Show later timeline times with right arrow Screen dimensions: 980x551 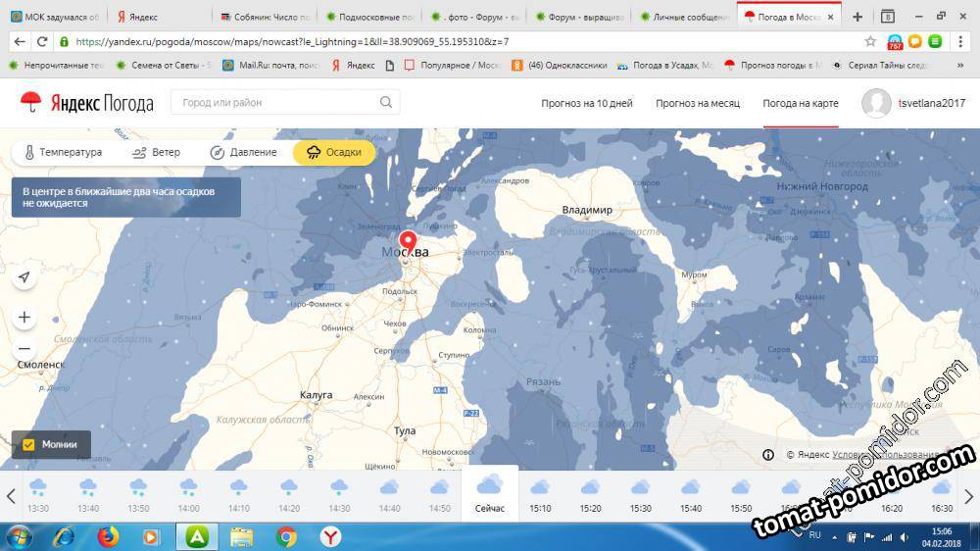pyautogui.click(x=969, y=497)
